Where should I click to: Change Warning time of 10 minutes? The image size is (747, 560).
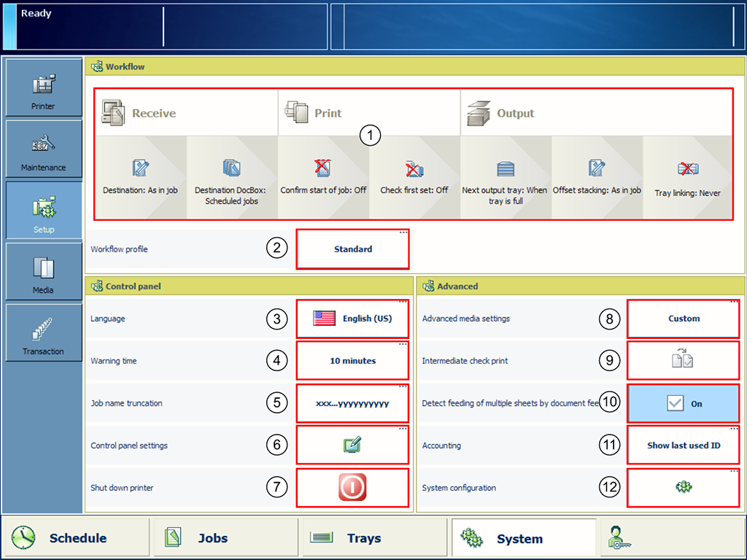(352, 361)
